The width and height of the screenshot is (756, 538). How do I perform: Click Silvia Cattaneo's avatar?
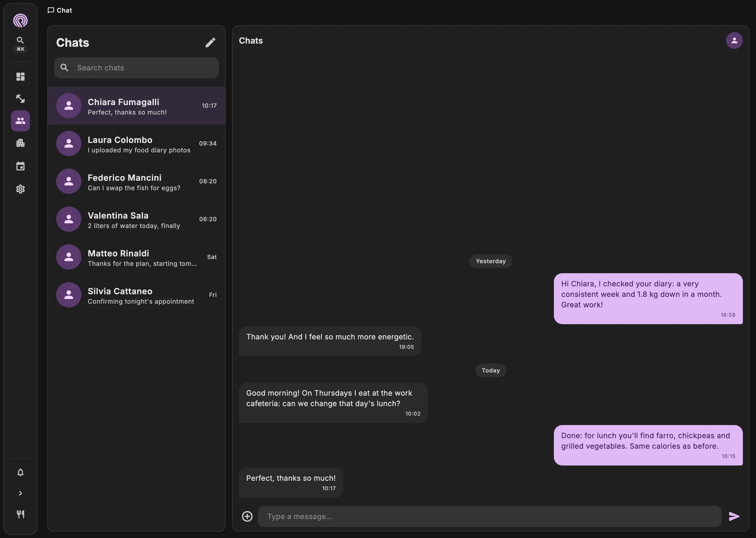(69, 295)
